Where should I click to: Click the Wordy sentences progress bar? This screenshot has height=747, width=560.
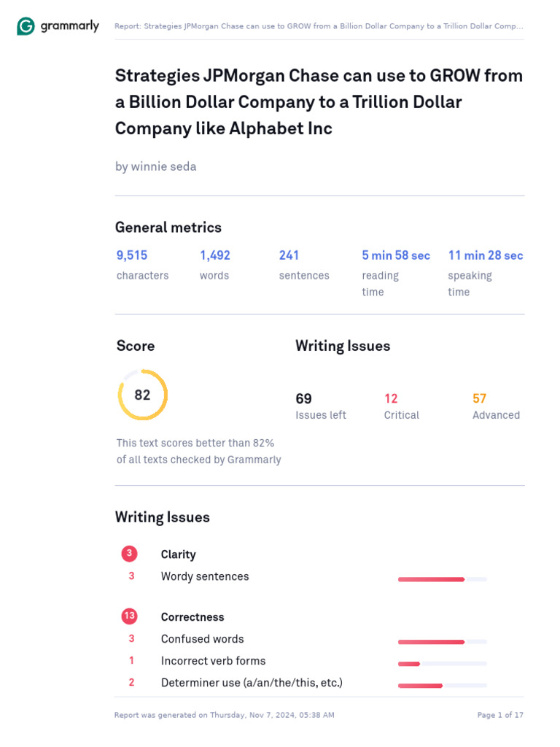point(442,579)
